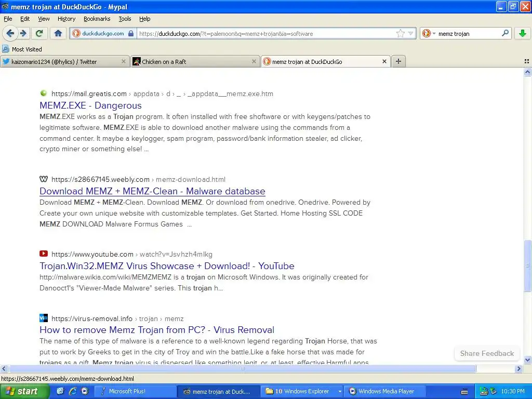532x399 pixels.
Task: Open the Bookmarks menu
Action: (x=97, y=19)
